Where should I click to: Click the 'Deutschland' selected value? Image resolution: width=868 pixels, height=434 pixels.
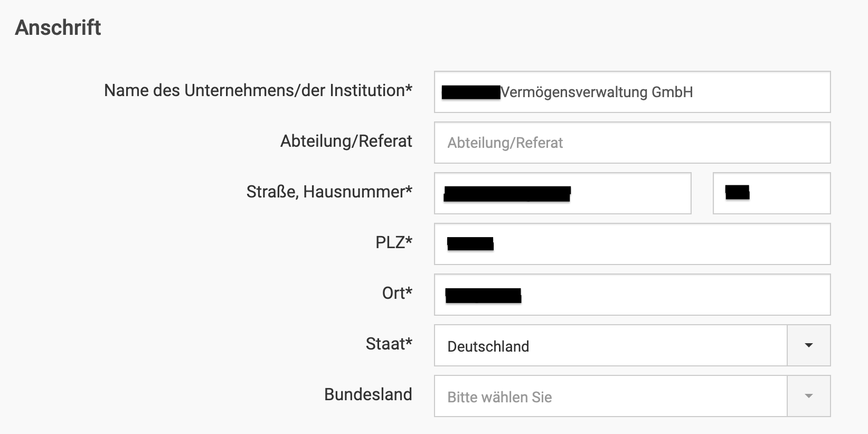(488, 346)
